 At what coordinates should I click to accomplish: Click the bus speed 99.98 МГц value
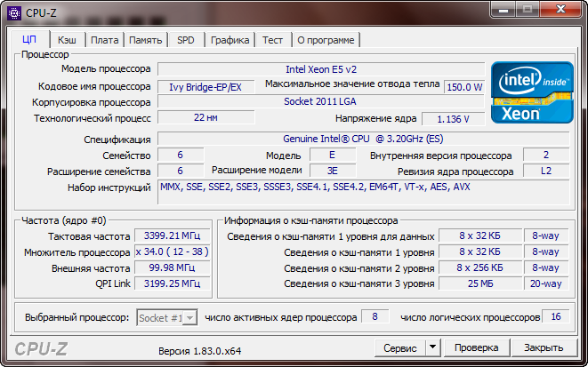(x=172, y=267)
